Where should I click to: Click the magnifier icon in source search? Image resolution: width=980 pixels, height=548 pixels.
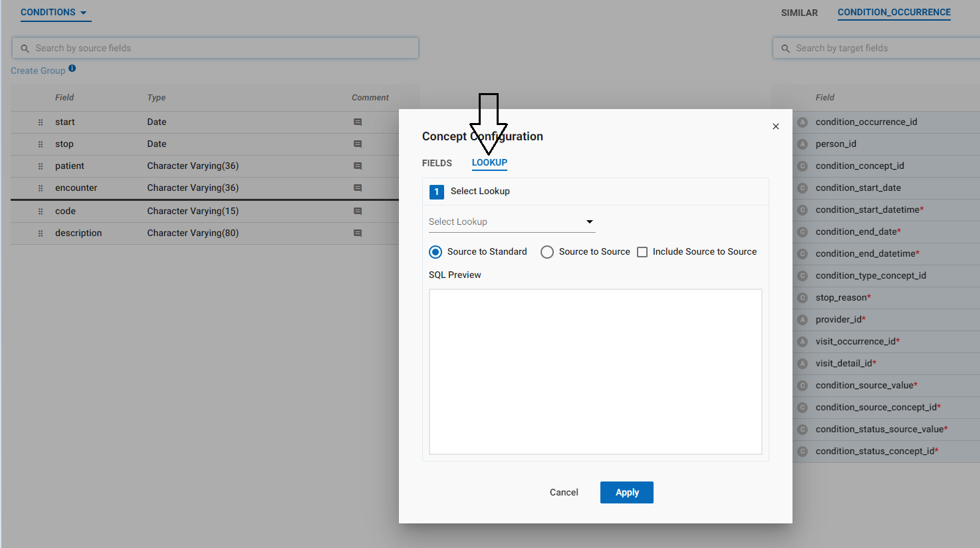click(x=25, y=48)
